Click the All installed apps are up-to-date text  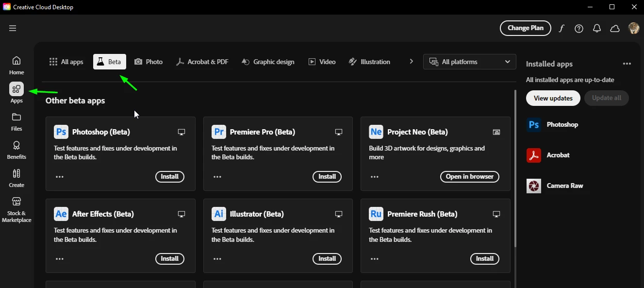[x=570, y=80]
